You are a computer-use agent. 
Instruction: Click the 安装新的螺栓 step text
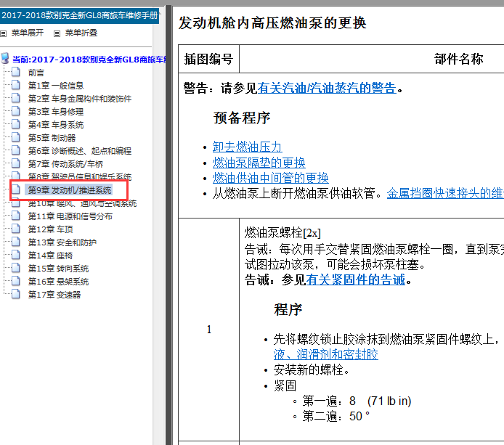(312, 370)
